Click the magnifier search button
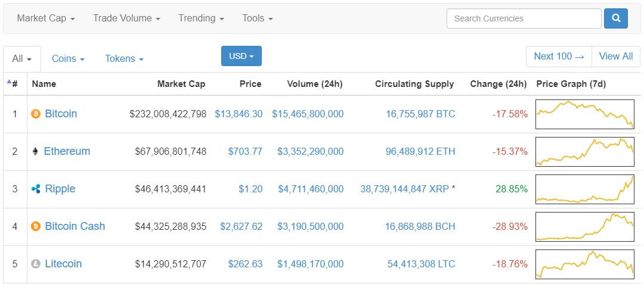Image resolution: width=644 pixels, height=284 pixels. click(x=615, y=18)
